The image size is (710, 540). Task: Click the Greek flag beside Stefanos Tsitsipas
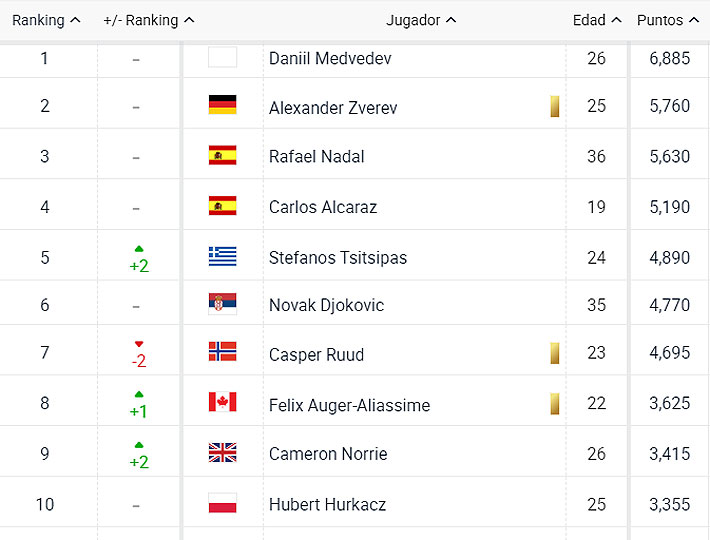(222, 257)
